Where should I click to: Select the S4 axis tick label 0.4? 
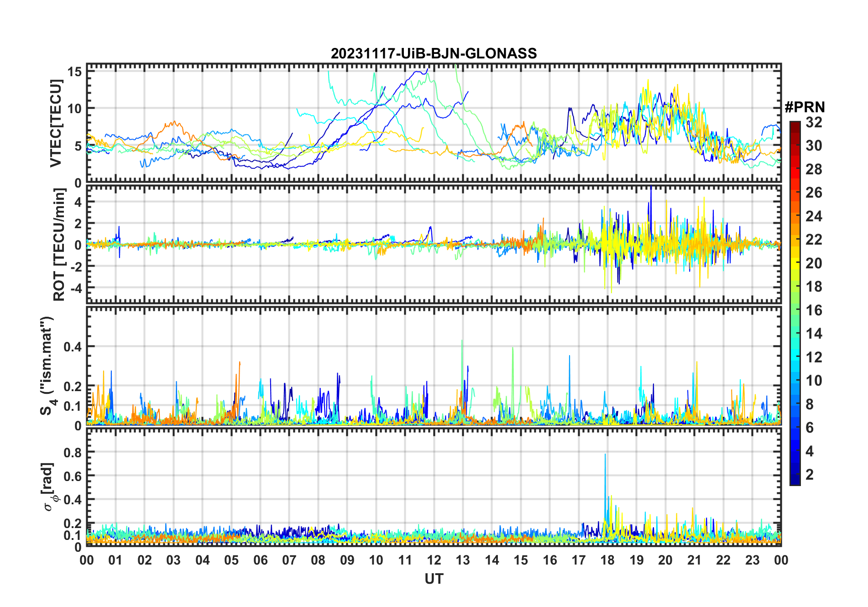[73, 347]
